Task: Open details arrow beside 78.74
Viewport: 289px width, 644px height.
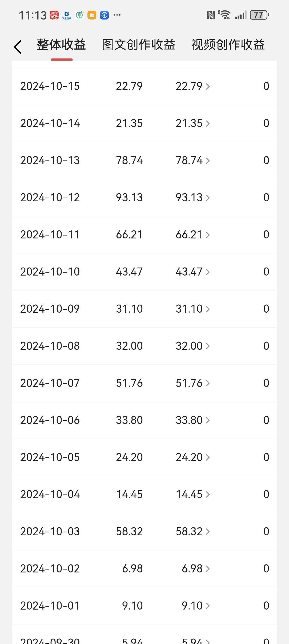Action: (x=208, y=160)
